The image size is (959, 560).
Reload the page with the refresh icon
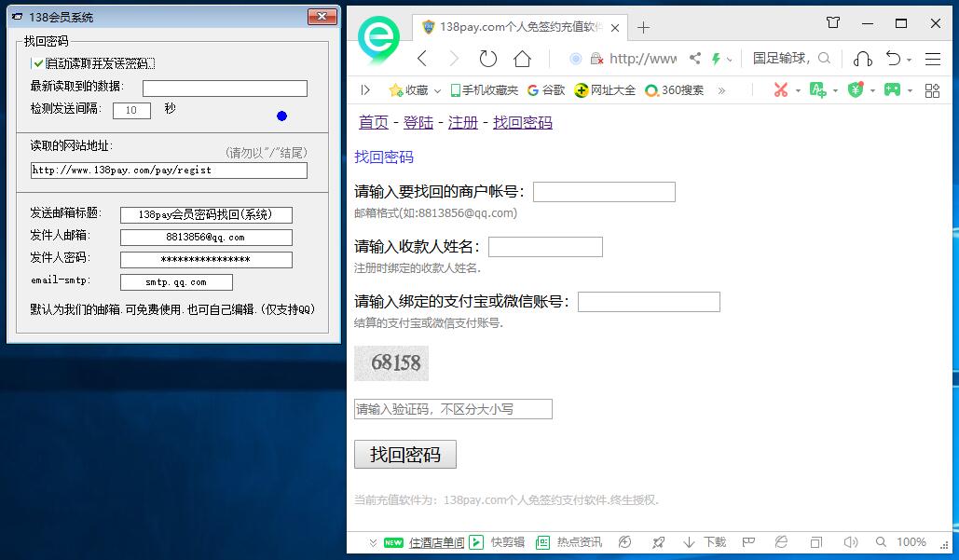487,59
